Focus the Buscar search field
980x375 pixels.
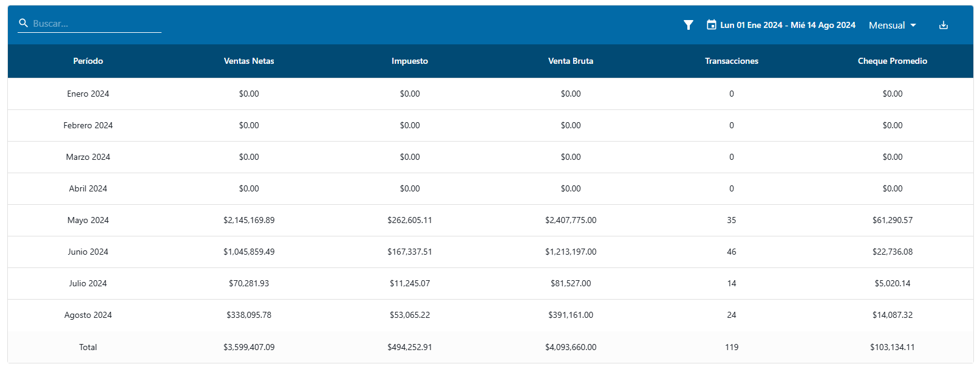tap(95, 24)
